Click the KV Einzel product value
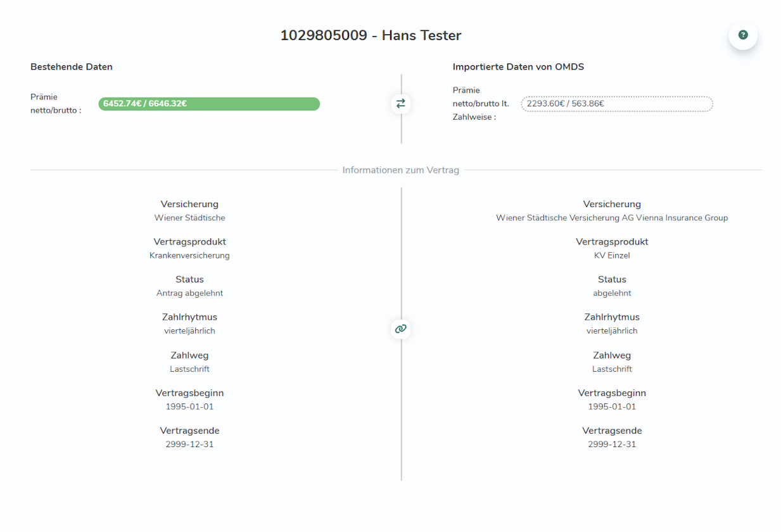This screenshot has width=781, height=532. tap(612, 256)
